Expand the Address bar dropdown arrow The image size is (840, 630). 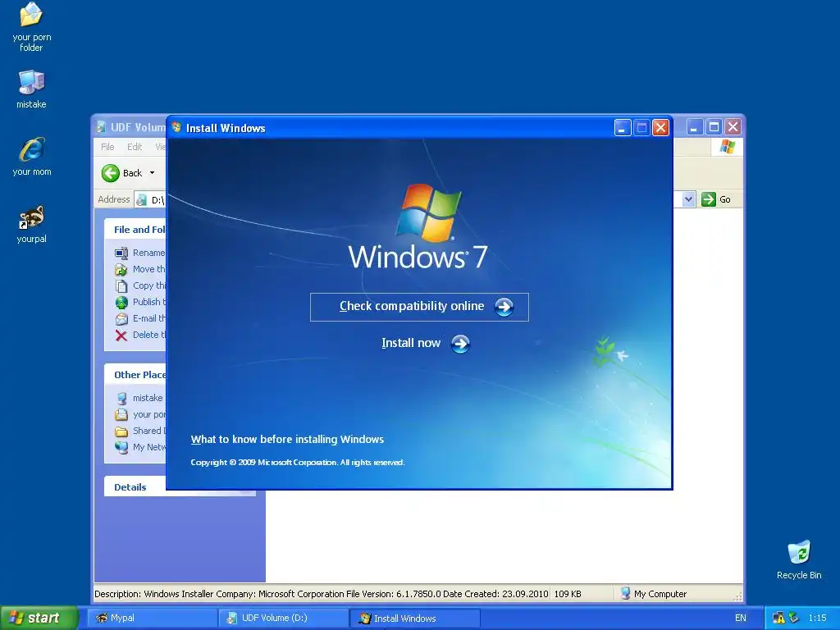pyautogui.click(x=688, y=200)
